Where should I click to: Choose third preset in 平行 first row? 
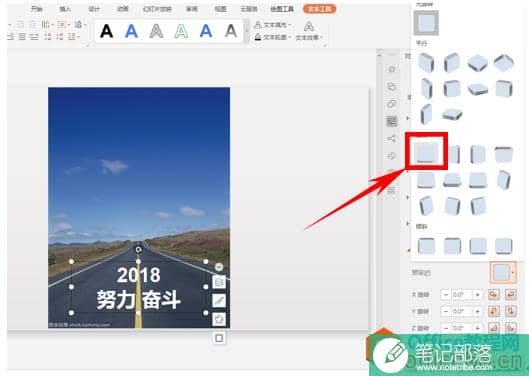click(x=478, y=63)
